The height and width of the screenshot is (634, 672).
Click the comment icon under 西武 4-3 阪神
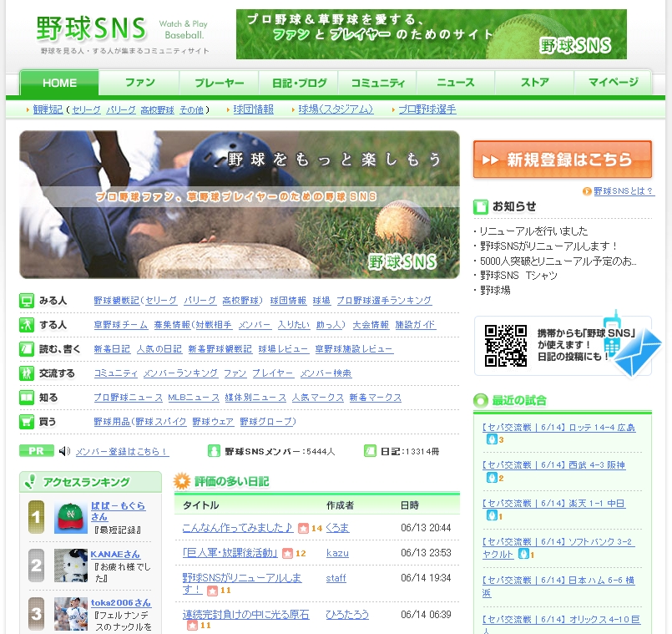[x=491, y=478]
